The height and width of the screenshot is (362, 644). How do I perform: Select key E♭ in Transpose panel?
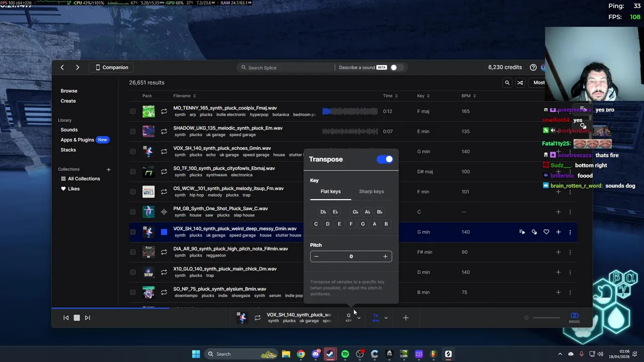coord(335,212)
